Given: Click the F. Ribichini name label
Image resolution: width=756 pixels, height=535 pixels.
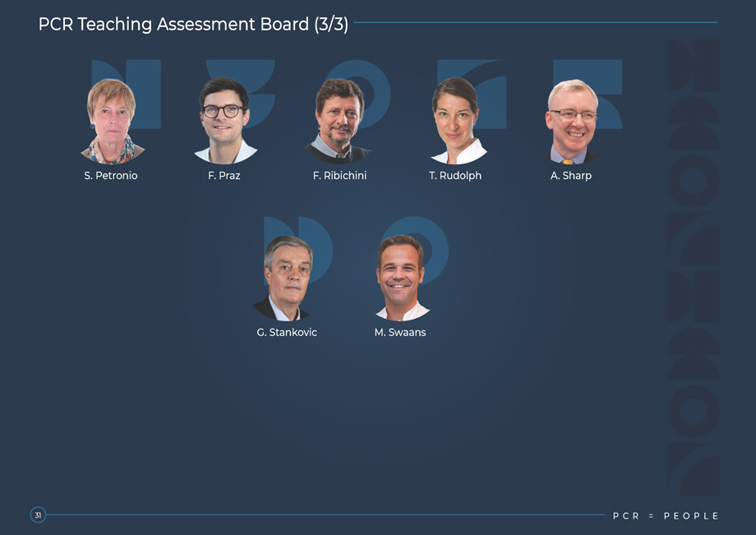Looking at the screenshot, I should 339,176.
